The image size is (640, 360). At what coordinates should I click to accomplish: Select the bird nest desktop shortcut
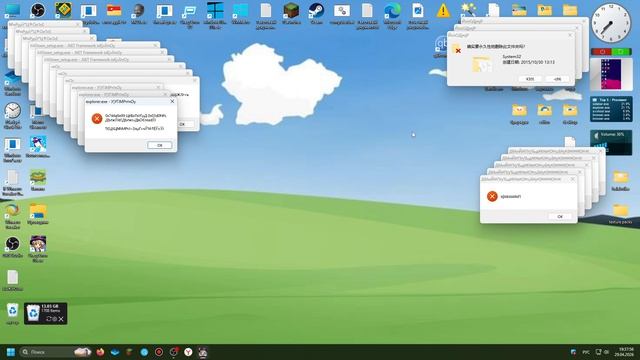pos(38,177)
